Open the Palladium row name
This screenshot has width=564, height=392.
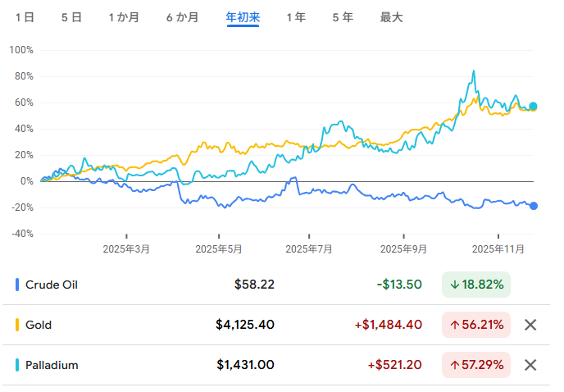point(52,366)
